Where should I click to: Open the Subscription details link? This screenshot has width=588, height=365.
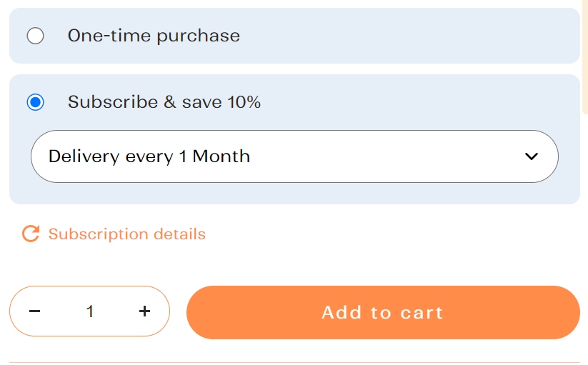pos(114,234)
